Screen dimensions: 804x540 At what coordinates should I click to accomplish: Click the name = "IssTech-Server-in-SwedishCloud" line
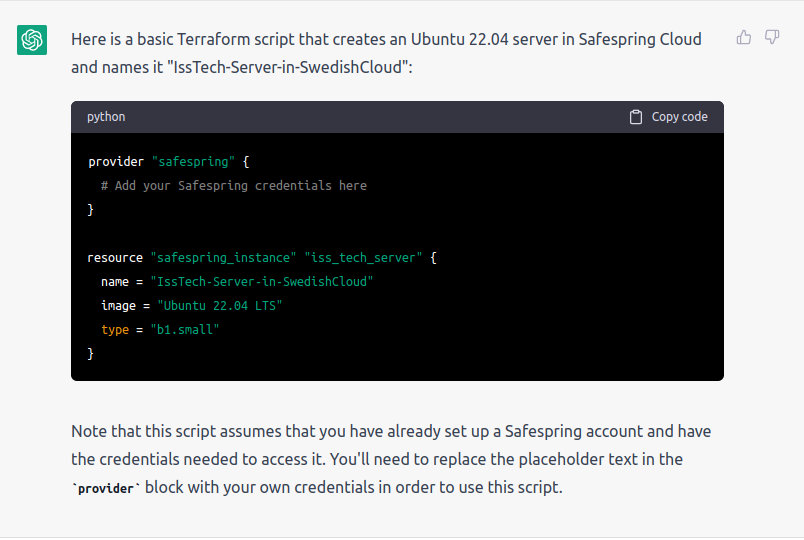237,282
